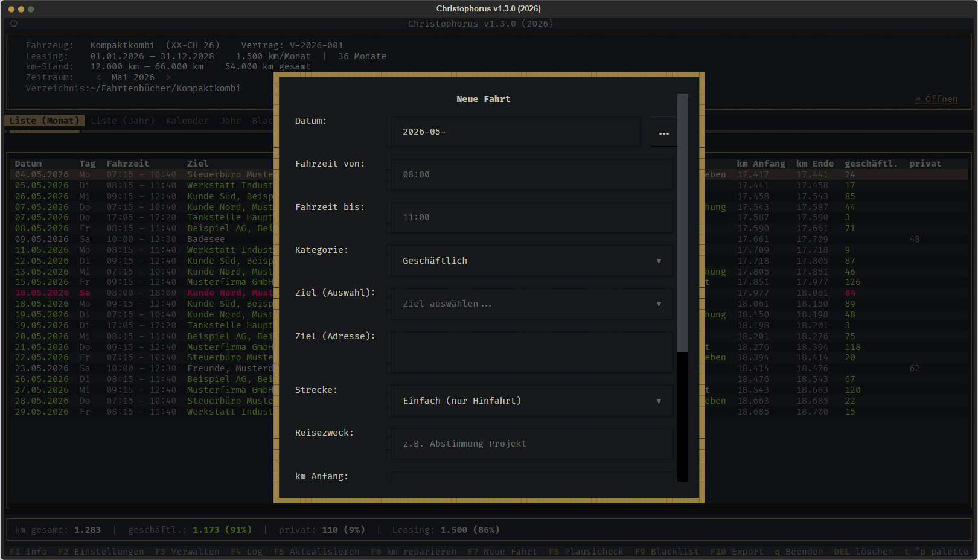The height and width of the screenshot is (560, 978).
Task: Switch to the Kalender tab
Action: (x=187, y=121)
